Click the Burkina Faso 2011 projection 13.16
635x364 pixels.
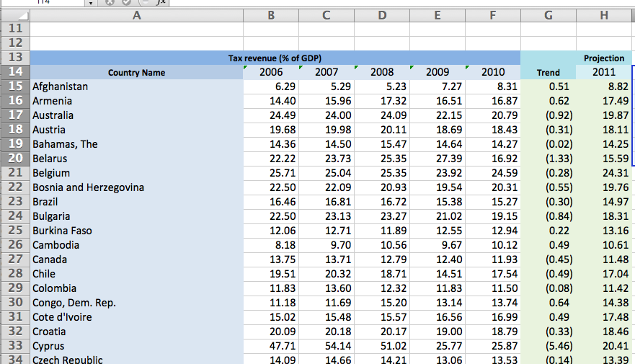pyautogui.click(x=604, y=231)
